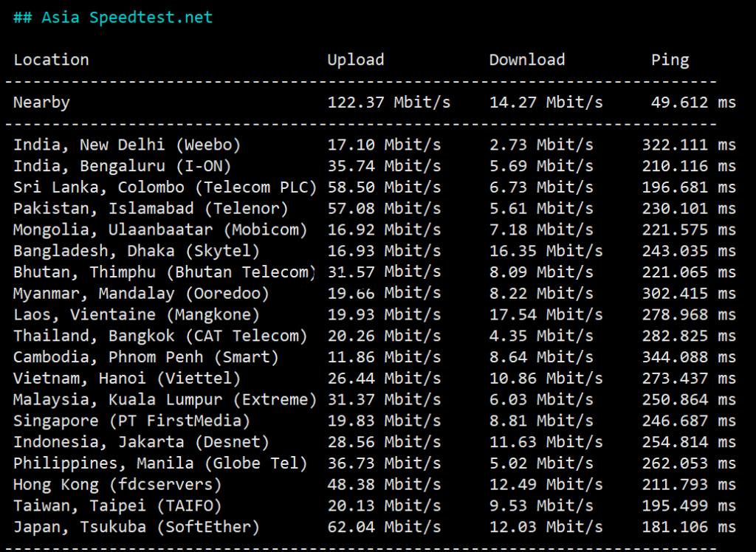This screenshot has height=552, width=756.
Task: Click the Location column header
Action: point(51,60)
